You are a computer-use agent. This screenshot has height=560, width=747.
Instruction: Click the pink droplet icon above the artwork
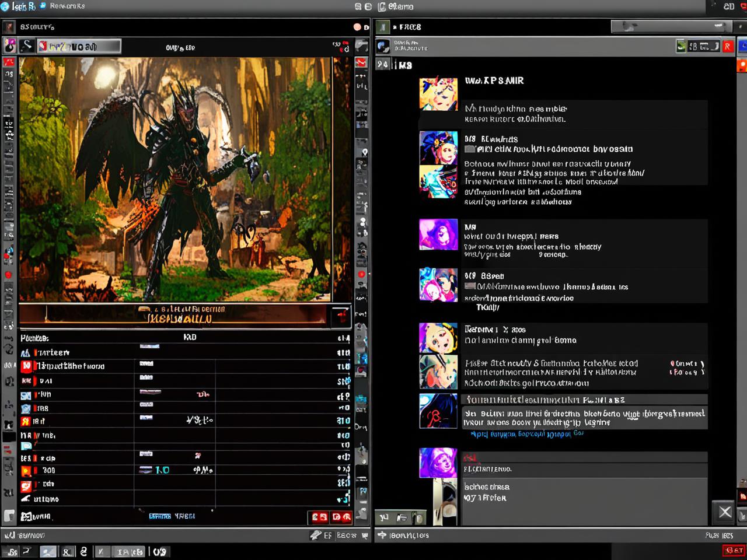click(x=10, y=46)
